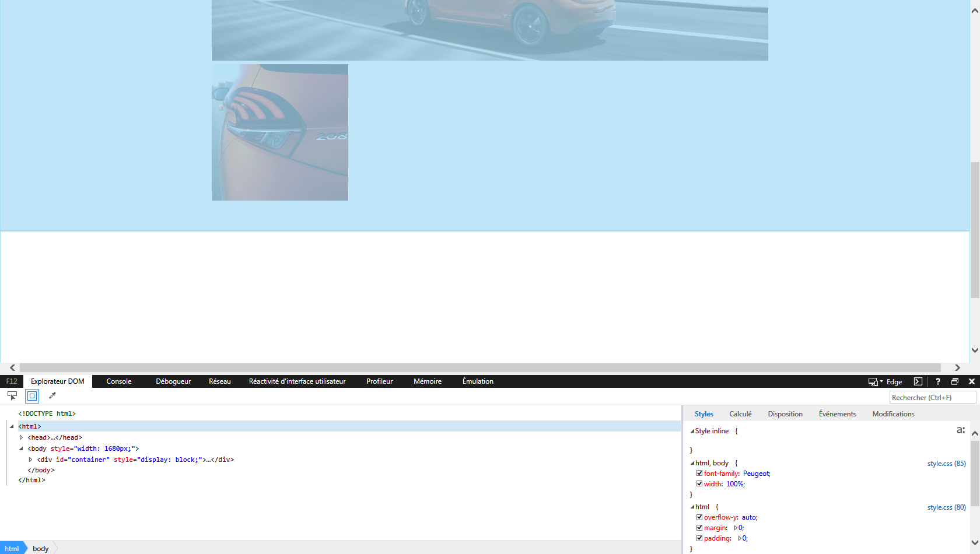Expand the margin shorthand value

tap(736, 528)
